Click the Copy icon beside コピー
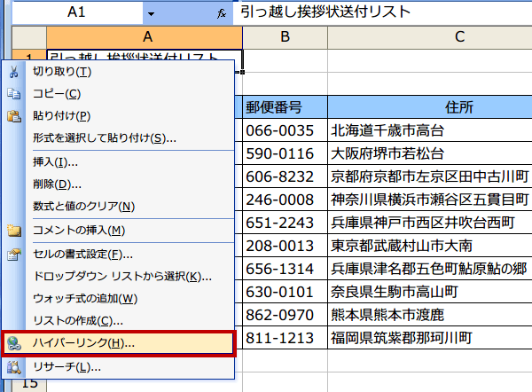Viewport: 532px width, 392px height. [13, 94]
